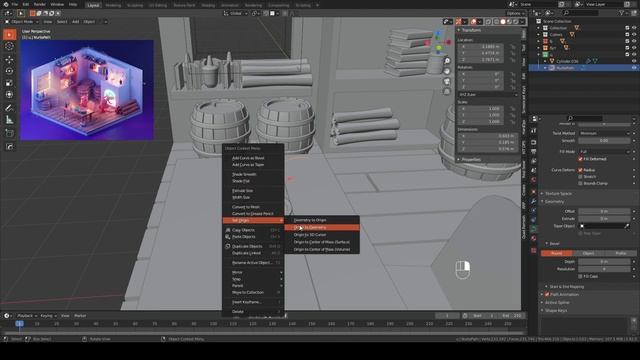Open the Material properties tab icon
The height and width of the screenshot is (360, 640).
click(533, 239)
